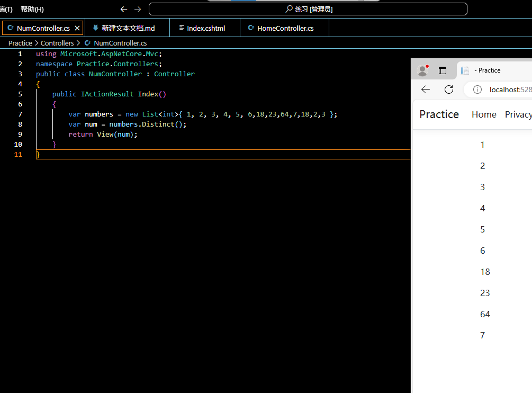Reload the localhost page in browser
The height and width of the screenshot is (393, 532).
tap(449, 90)
